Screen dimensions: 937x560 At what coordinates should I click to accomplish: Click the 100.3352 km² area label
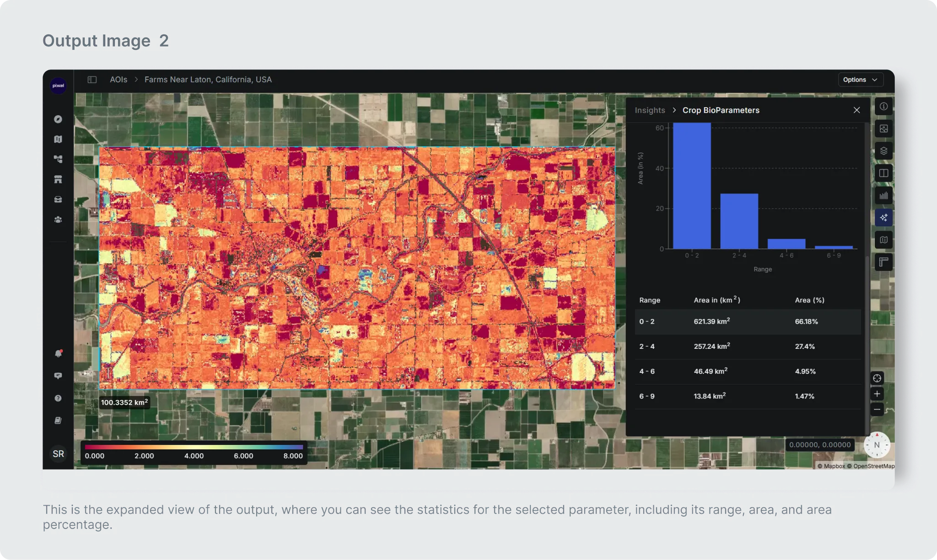click(124, 402)
